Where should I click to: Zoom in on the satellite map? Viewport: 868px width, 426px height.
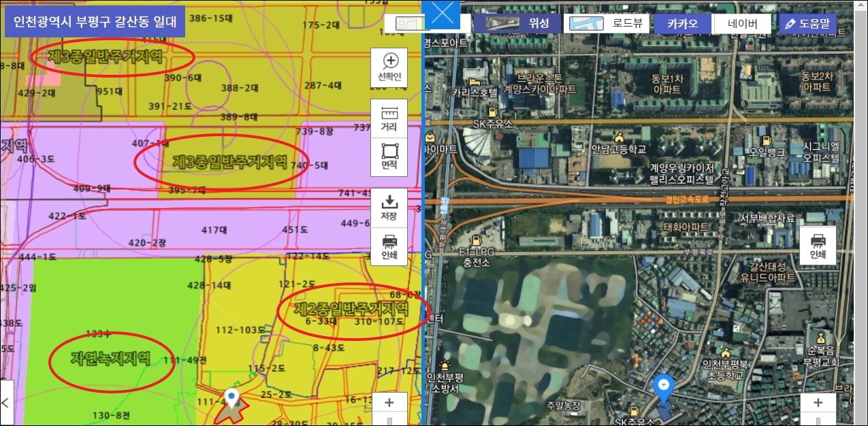point(818,403)
